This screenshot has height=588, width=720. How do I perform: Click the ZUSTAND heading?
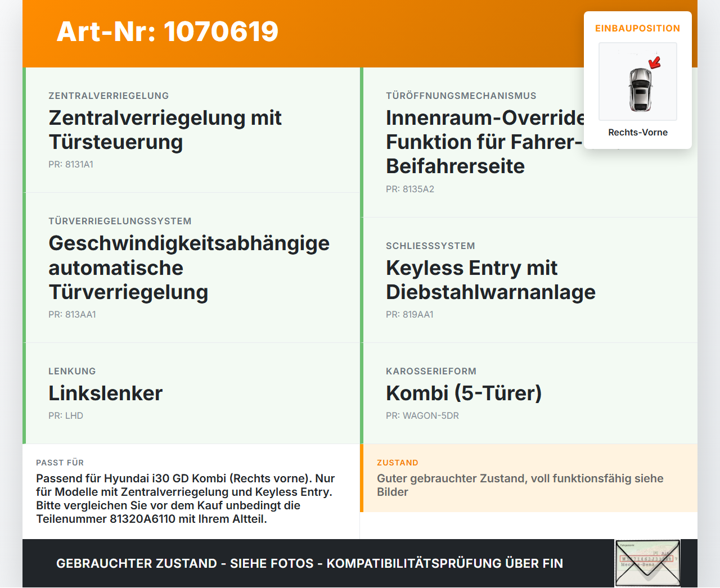click(397, 463)
